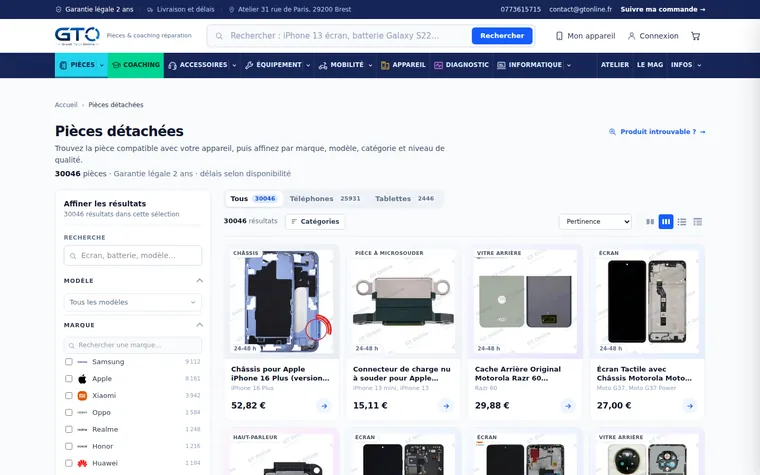
Task: Open Châssis iPhone 16 Plus arrow button
Action: click(x=324, y=406)
